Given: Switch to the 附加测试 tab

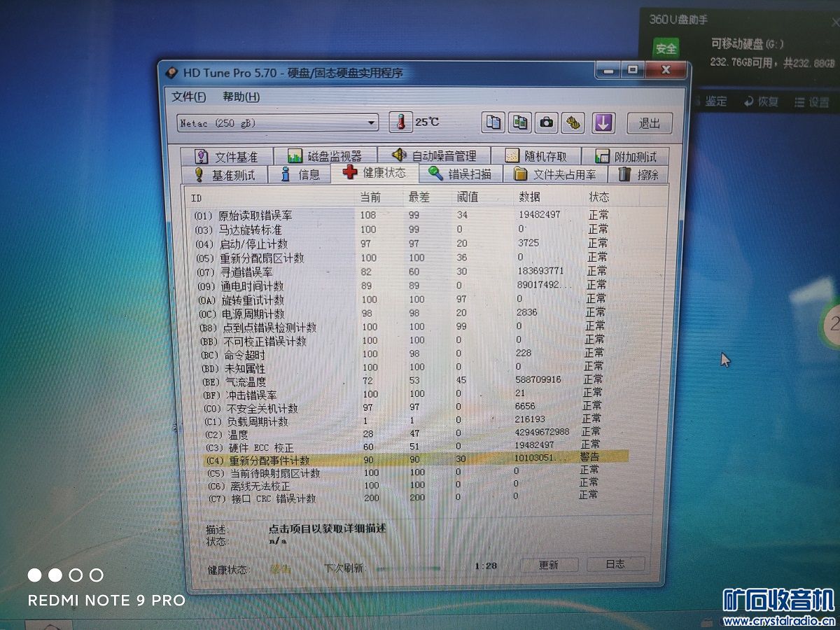Looking at the screenshot, I should [x=626, y=157].
